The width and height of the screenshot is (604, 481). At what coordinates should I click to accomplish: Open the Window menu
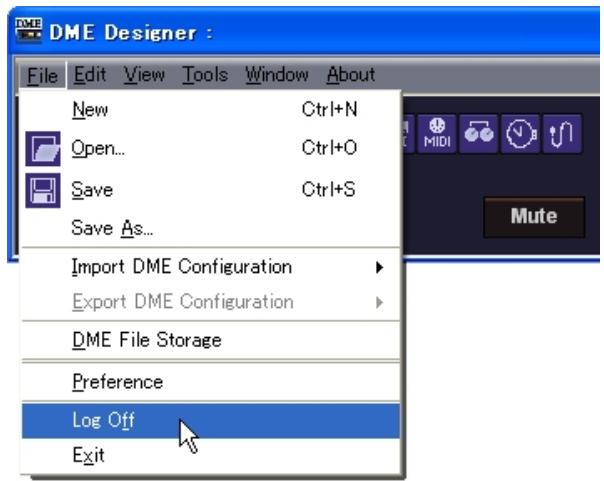pyautogui.click(x=277, y=75)
